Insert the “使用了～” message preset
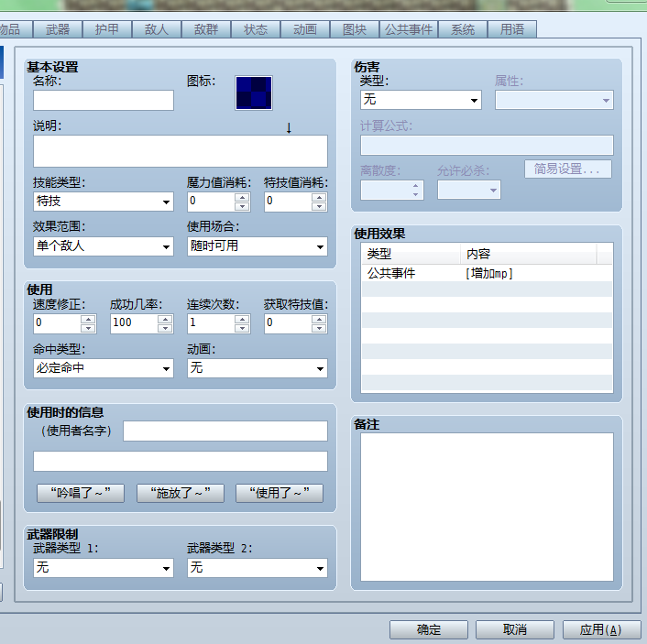The height and width of the screenshot is (644, 647). (x=280, y=493)
